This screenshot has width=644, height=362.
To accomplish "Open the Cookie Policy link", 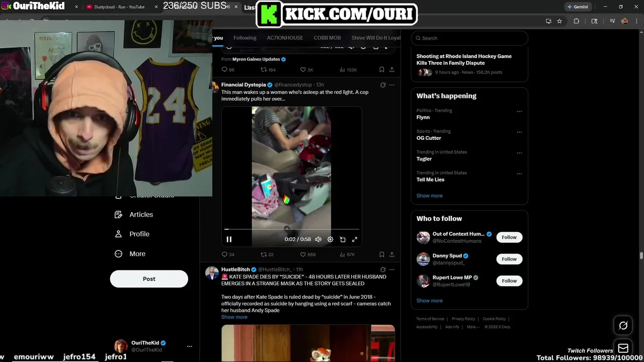I will (x=494, y=319).
